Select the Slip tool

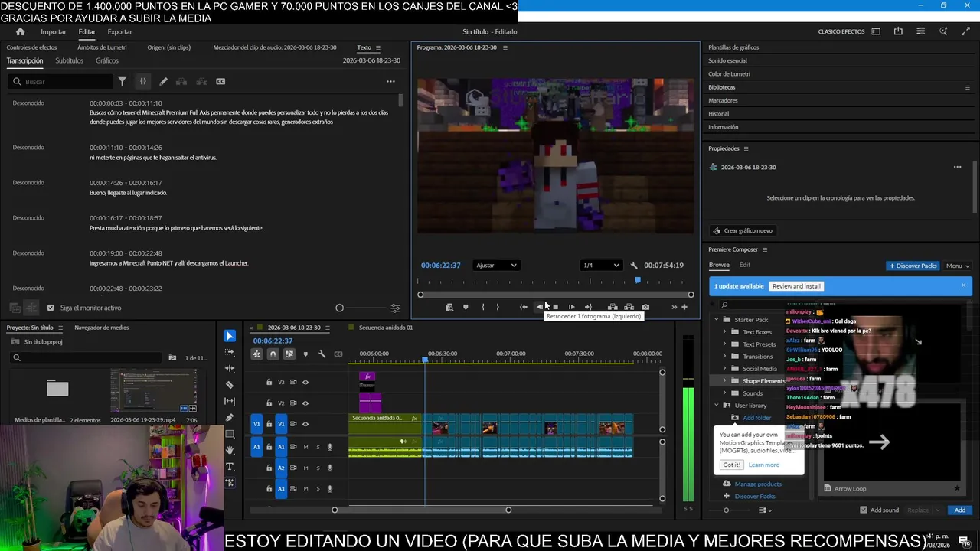click(x=230, y=401)
